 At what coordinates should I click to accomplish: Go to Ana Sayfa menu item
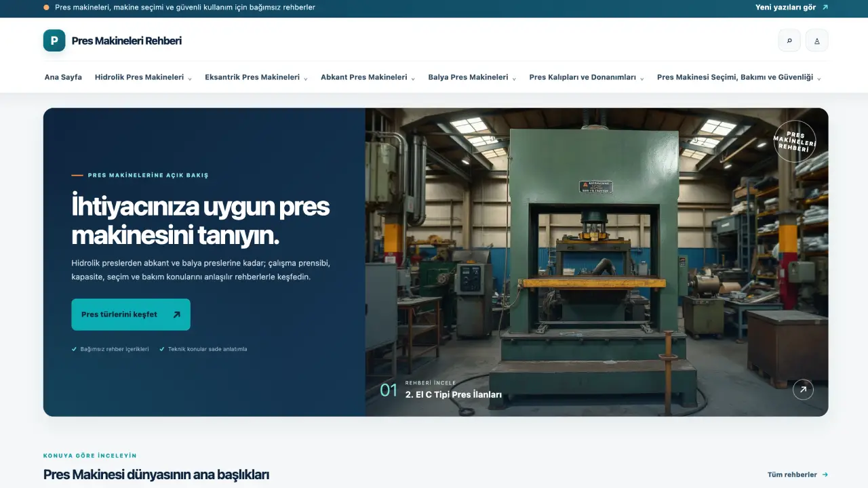coord(63,77)
